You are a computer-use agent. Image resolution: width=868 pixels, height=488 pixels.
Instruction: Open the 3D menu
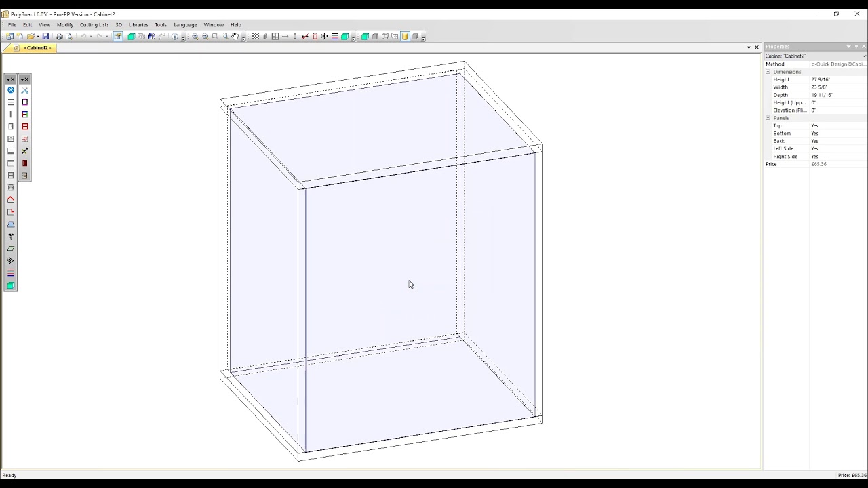[119, 24]
